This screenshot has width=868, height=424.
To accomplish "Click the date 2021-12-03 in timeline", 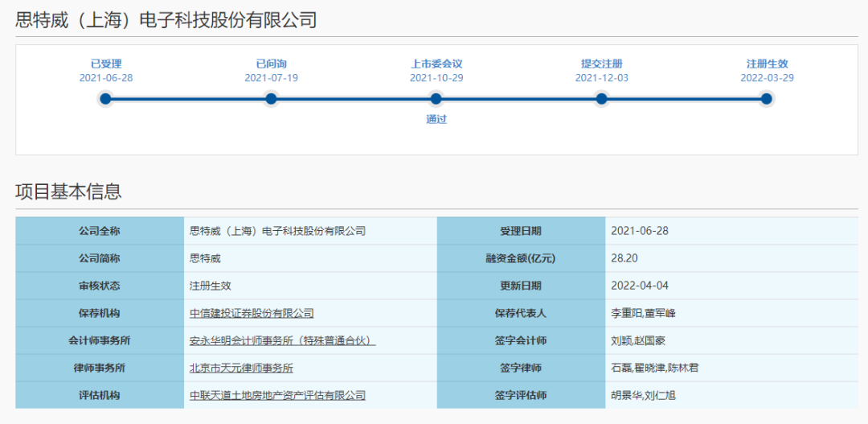I will tap(602, 77).
